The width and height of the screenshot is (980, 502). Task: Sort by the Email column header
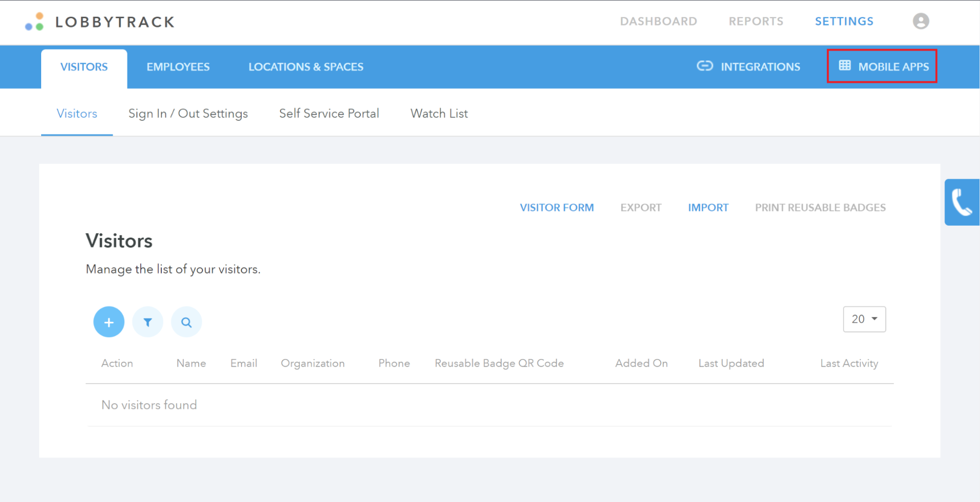pos(244,363)
